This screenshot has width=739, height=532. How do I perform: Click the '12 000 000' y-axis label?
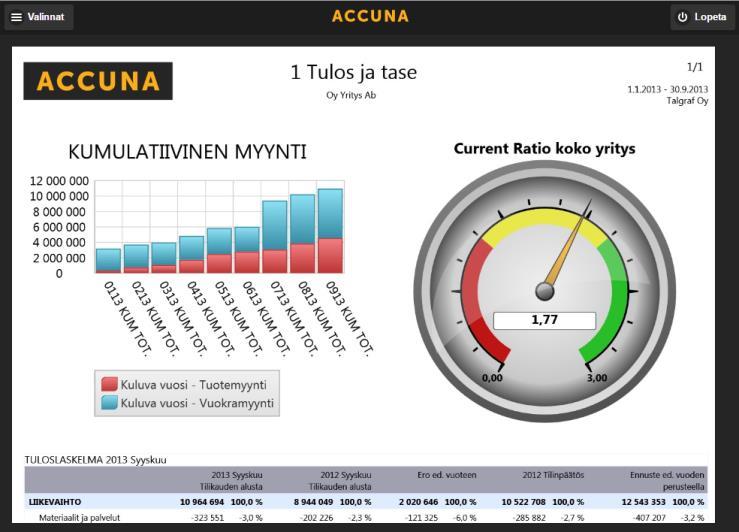59,181
